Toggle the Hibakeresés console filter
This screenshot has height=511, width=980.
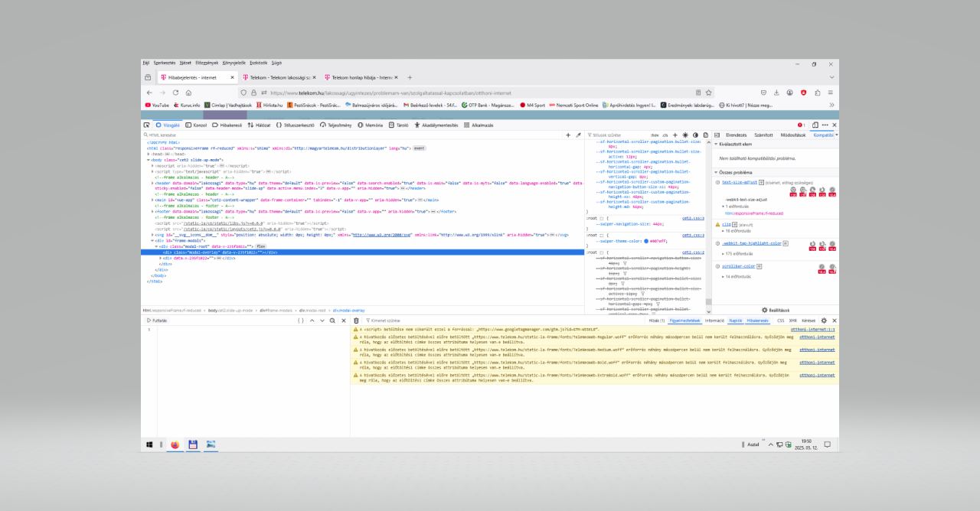[758, 321]
